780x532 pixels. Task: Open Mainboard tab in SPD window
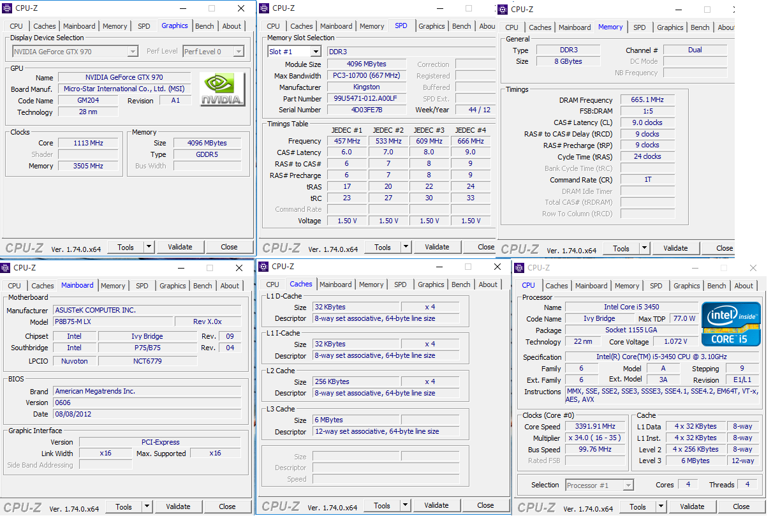coord(335,26)
